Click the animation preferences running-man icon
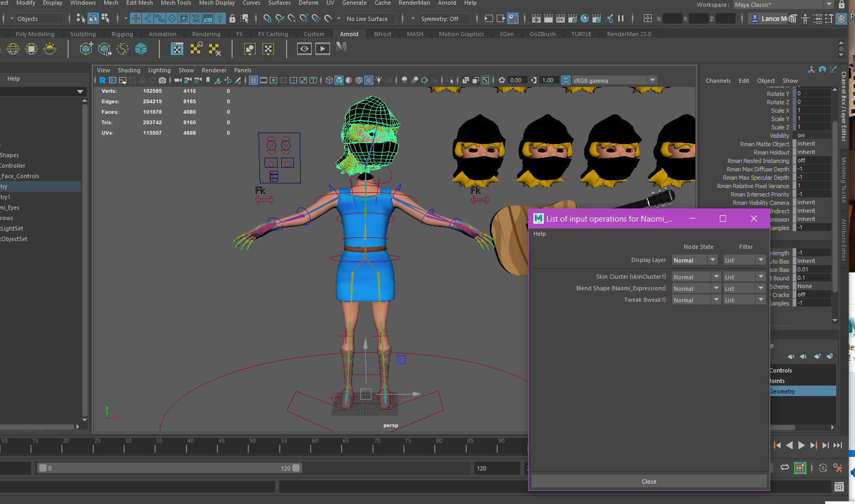This screenshot has height=504, width=855. (x=838, y=468)
